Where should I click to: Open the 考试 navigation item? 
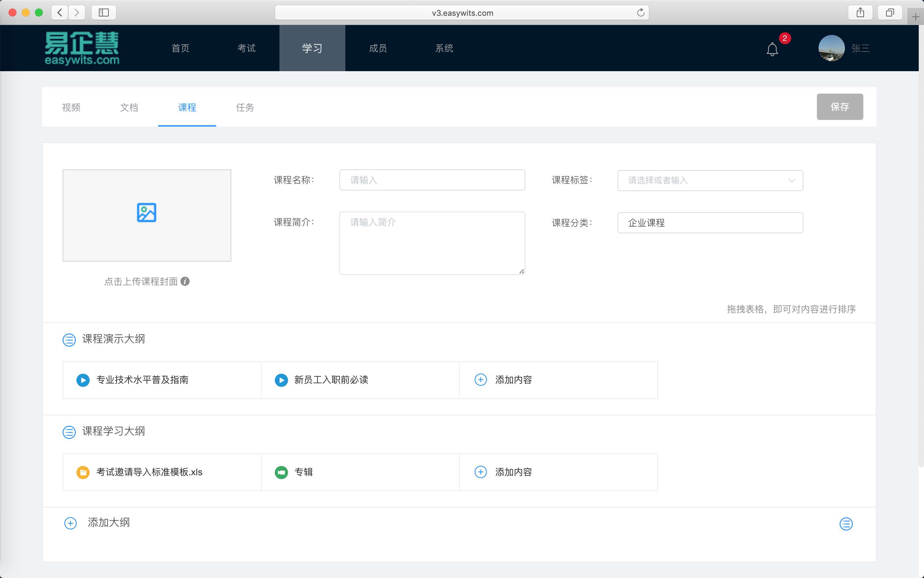coord(246,48)
